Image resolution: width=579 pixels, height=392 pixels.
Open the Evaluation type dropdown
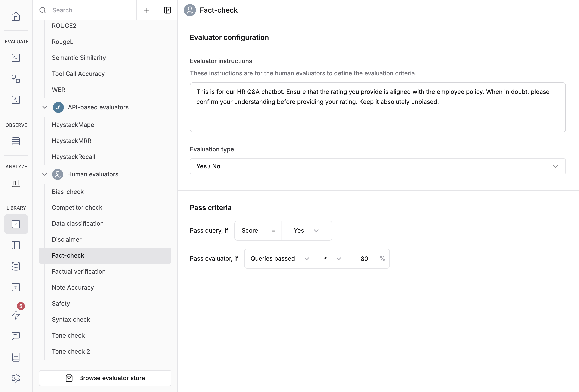(x=377, y=166)
